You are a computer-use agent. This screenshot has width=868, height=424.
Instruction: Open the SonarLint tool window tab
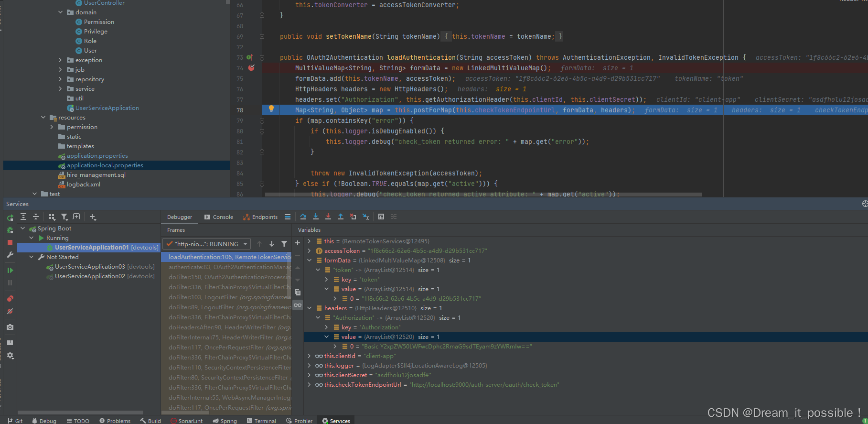187,421
